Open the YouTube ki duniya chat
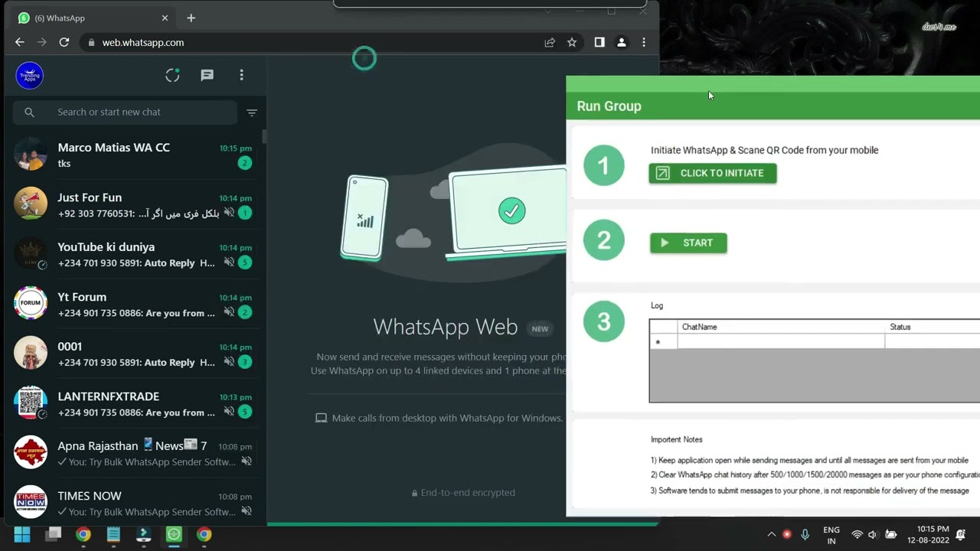 pyautogui.click(x=133, y=254)
